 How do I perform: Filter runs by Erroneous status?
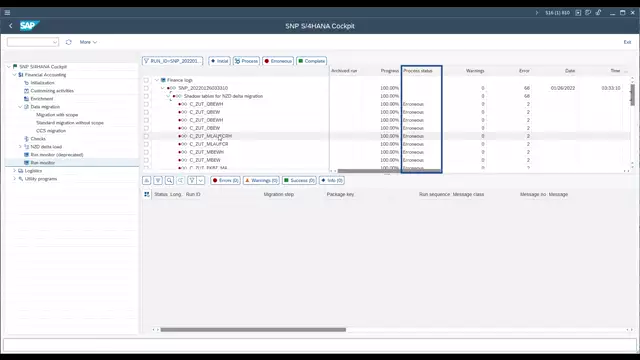278,61
